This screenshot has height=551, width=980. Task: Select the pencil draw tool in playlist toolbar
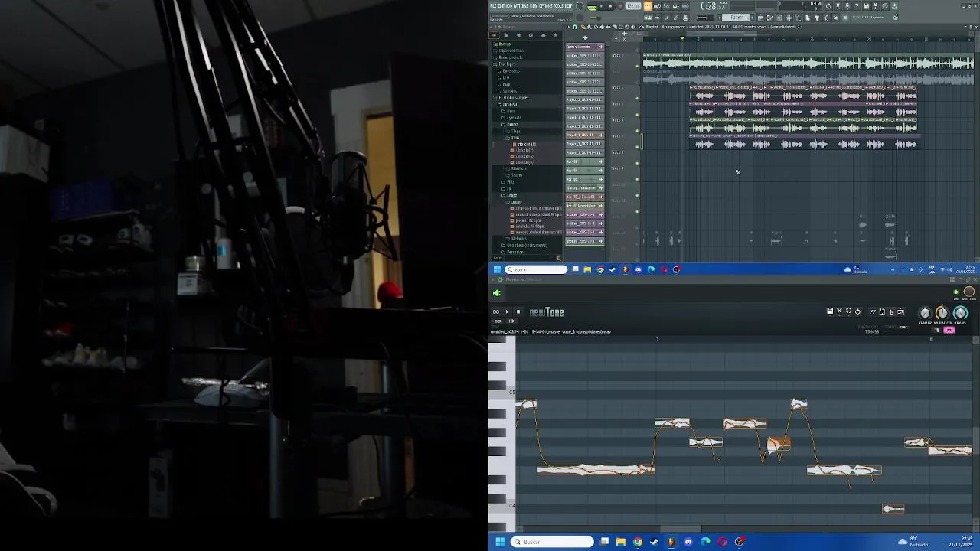tap(583, 27)
